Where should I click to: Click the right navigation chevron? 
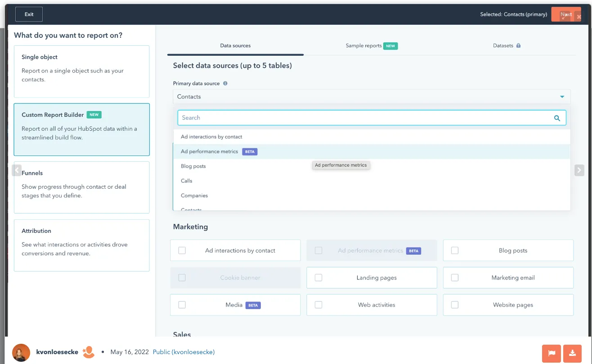tap(579, 170)
